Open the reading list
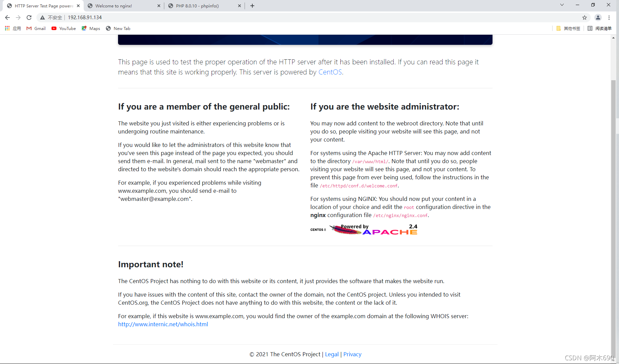 [599, 28]
